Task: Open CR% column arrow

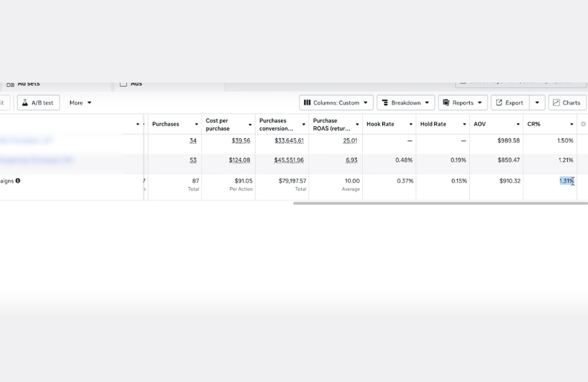Action: coord(572,124)
